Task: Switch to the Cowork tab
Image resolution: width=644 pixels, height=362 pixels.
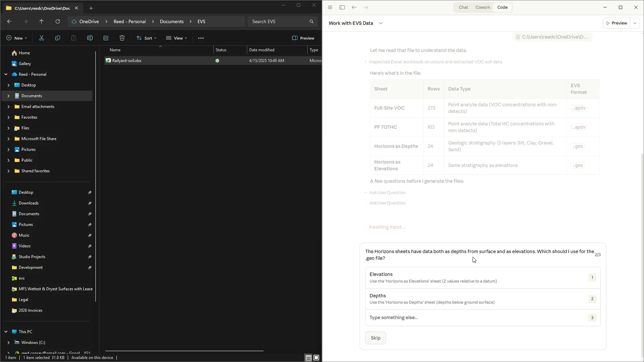Action: pyautogui.click(x=483, y=7)
